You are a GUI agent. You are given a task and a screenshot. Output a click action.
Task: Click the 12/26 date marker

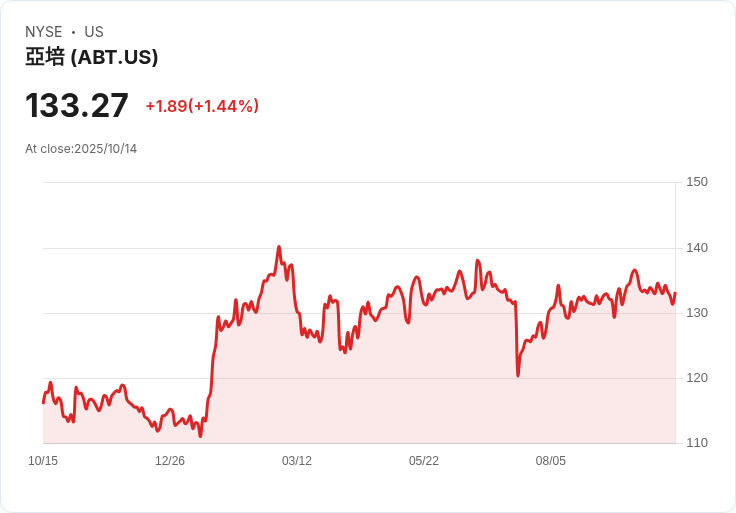pos(170,461)
